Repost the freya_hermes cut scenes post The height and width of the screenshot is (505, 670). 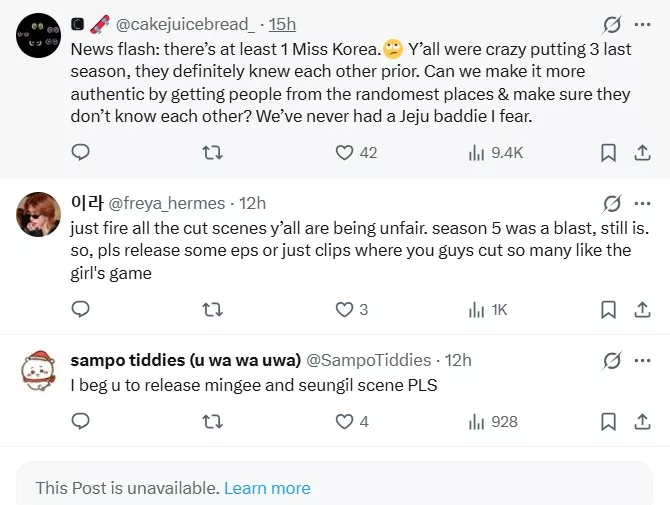click(212, 309)
